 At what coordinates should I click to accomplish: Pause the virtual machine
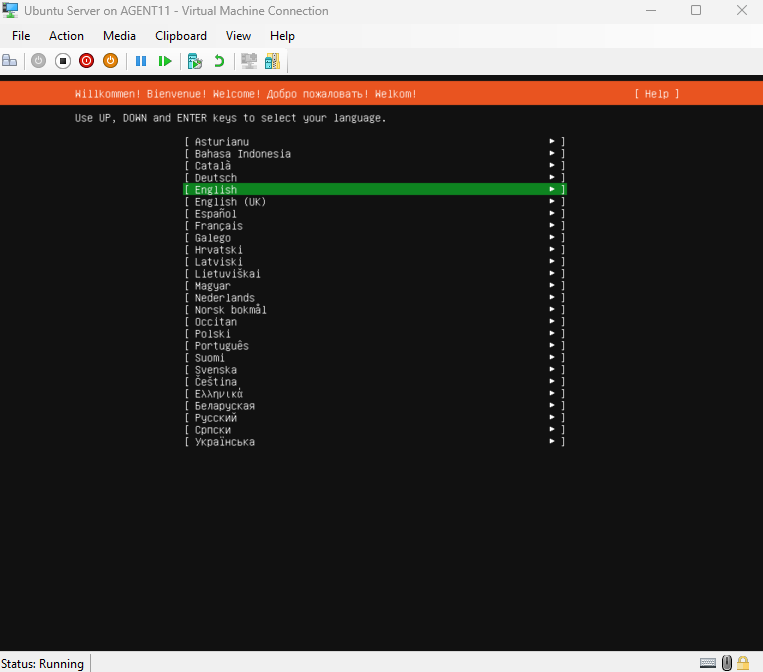(x=141, y=61)
